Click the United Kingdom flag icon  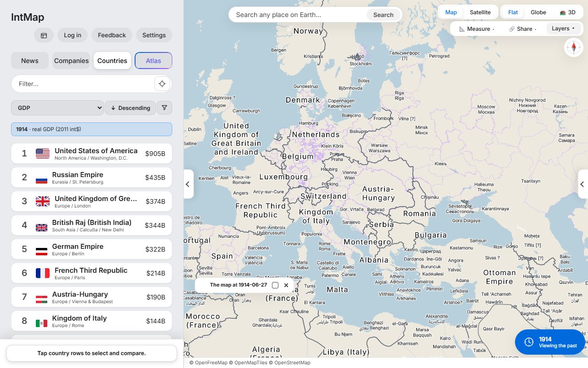click(43, 201)
